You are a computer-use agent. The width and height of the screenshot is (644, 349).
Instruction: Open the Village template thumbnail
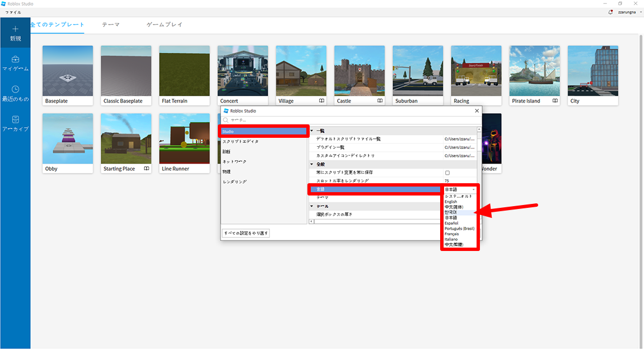tap(301, 71)
